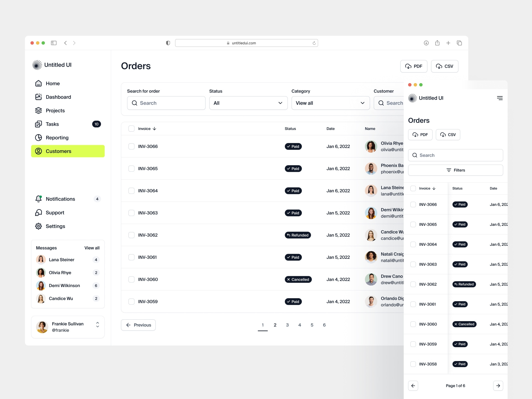Open Notifications panel
532x399 pixels.
point(61,198)
